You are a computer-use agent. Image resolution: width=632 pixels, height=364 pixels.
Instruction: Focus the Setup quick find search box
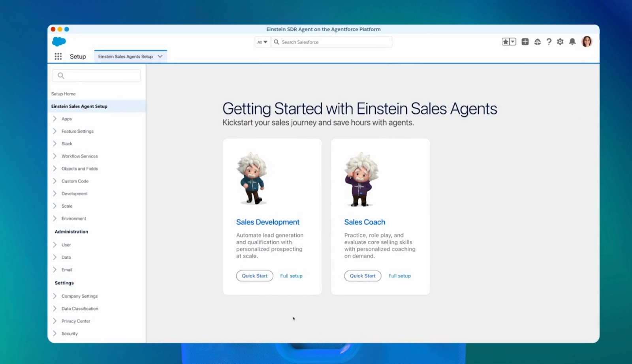[x=96, y=75]
